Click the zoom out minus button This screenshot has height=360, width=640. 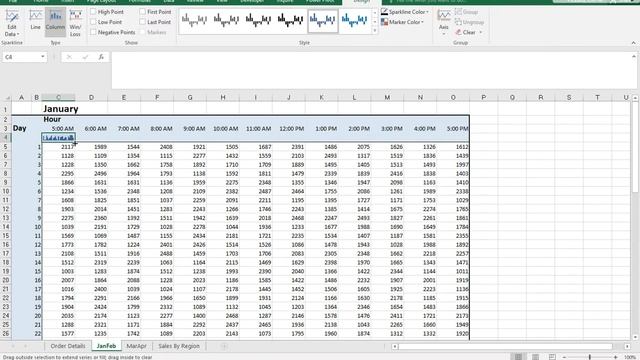point(564,357)
